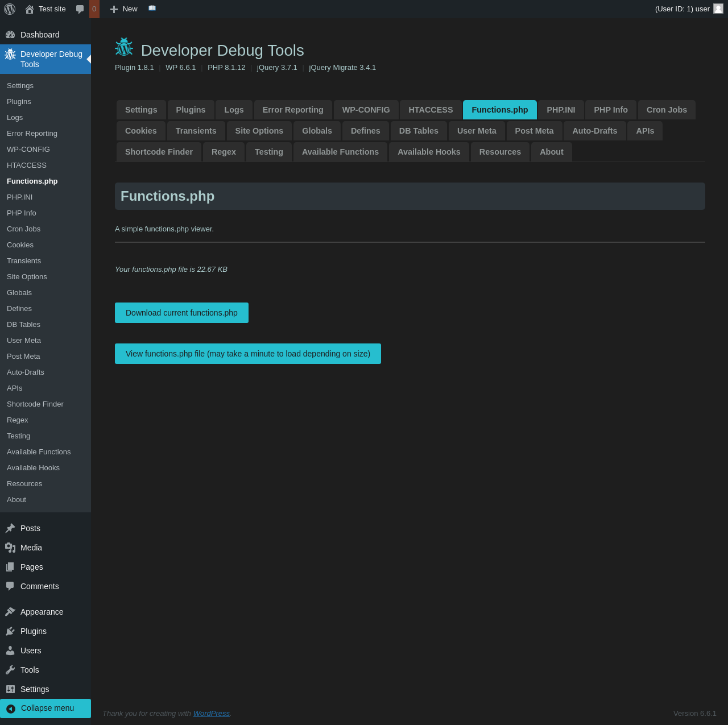Follow the WordPress footer link
The height and width of the screenshot is (725, 728).
point(211,713)
